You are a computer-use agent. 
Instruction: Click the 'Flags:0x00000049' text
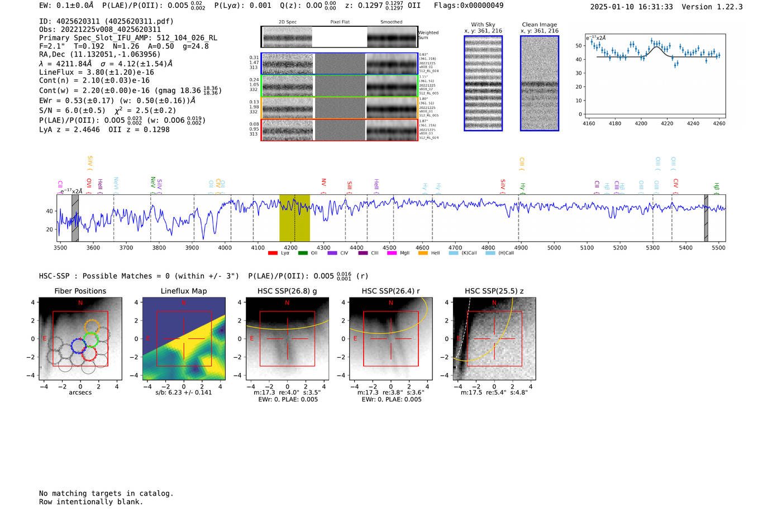(469, 6)
